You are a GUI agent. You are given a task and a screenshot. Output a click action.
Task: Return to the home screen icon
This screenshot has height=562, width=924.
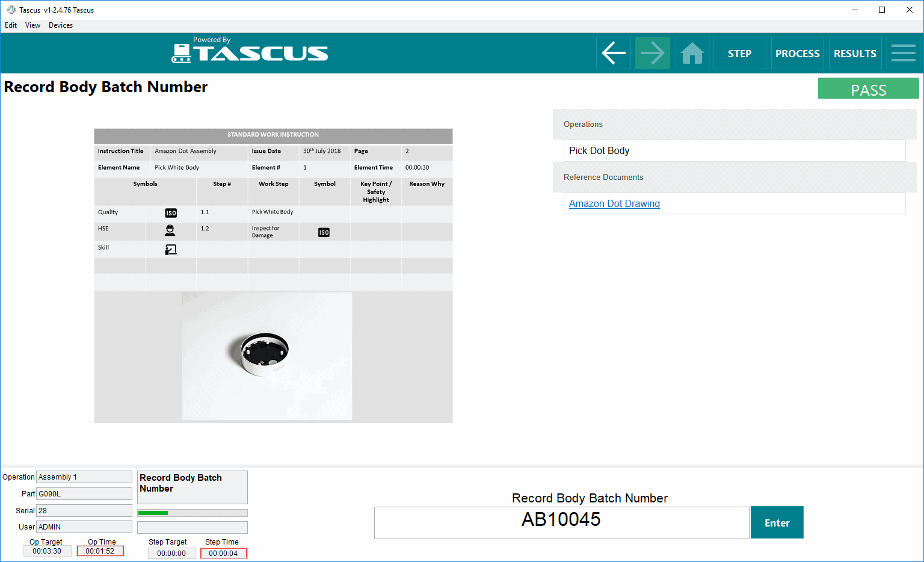pyautogui.click(x=692, y=53)
